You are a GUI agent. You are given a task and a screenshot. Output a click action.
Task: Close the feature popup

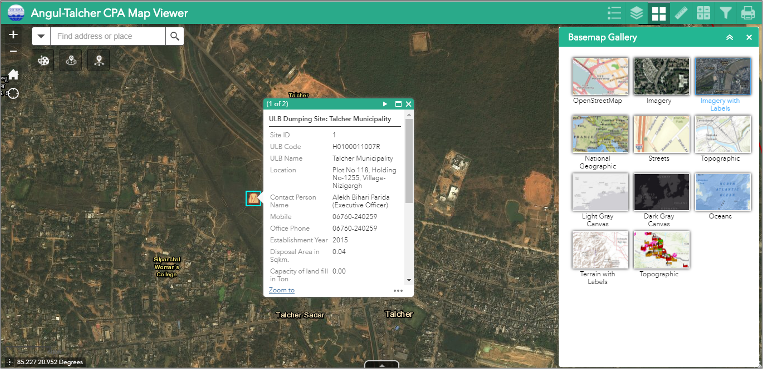[x=408, y=104]
